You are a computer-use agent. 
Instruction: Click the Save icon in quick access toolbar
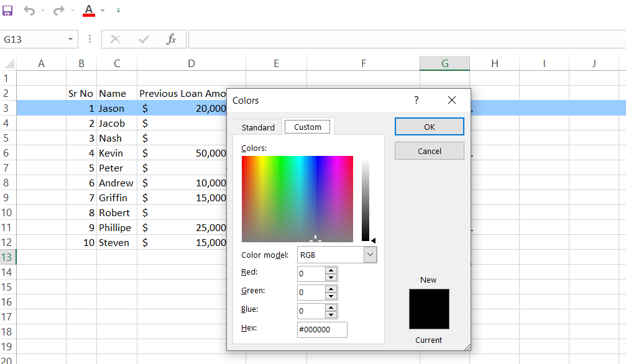coord(7,11)
